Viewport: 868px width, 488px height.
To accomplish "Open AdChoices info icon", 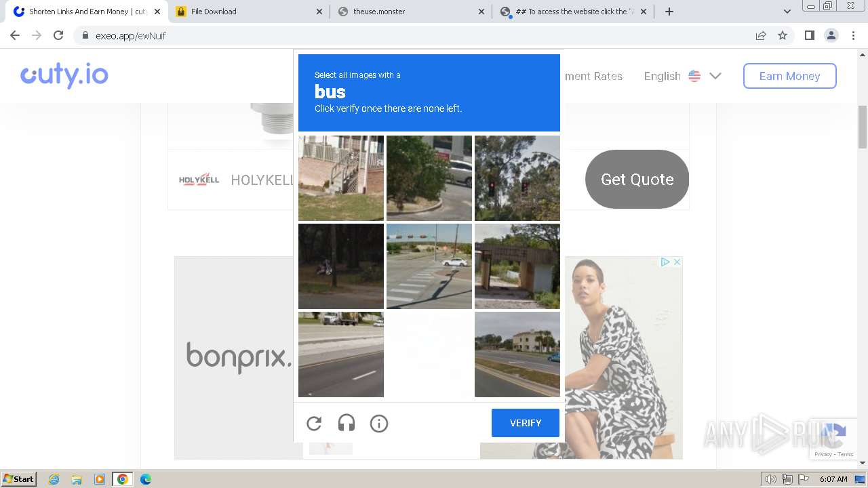I will point(665,262).
